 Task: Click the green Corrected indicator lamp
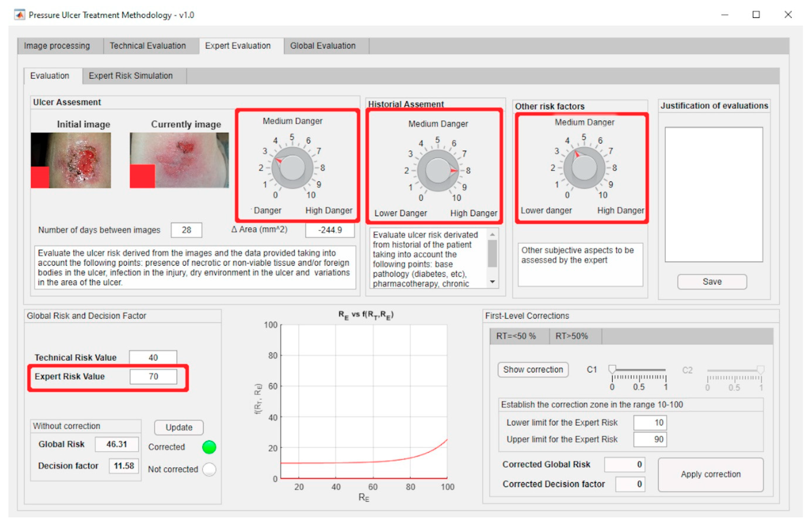pyautogui.click(x=209, y=447)
